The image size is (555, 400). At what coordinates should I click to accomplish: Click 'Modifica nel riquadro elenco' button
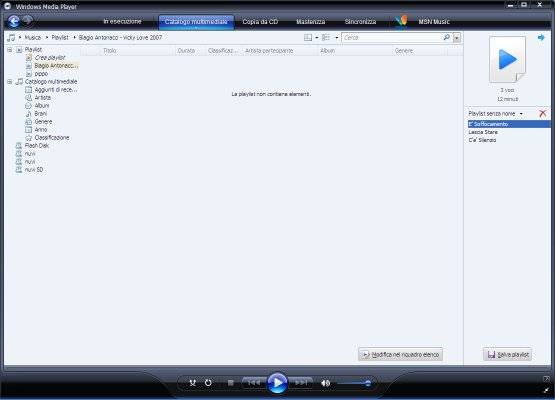[x=400, y=354]
